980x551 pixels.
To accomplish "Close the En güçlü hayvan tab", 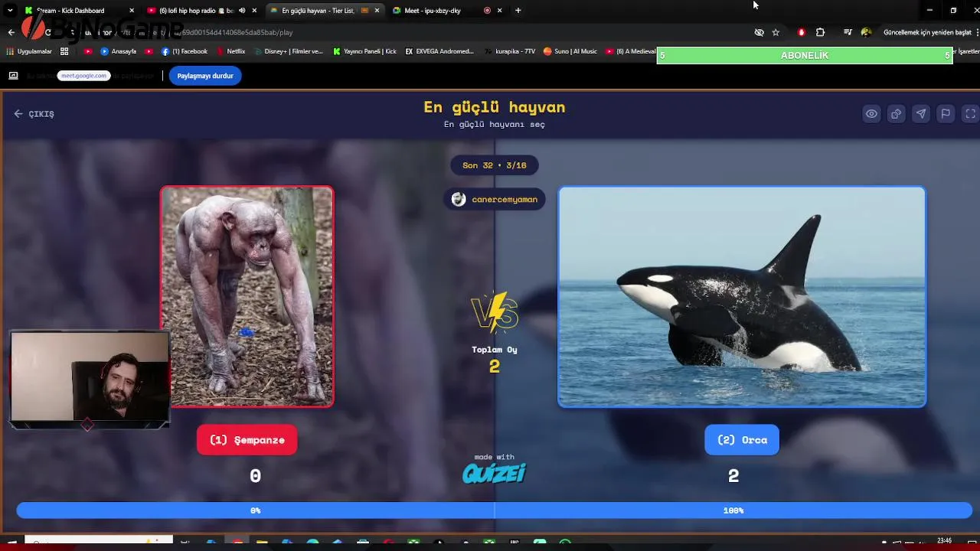I will pyautogui.click(x=377, y=11).
